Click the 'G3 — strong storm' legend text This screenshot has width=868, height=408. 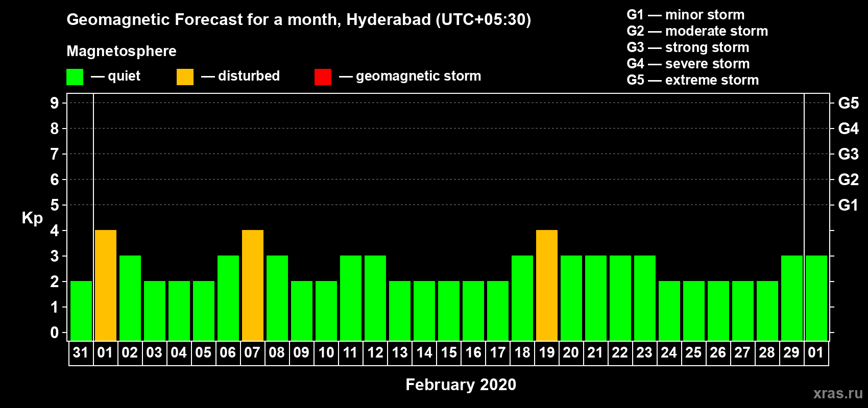pyautogui.click(x=688, y=47)
